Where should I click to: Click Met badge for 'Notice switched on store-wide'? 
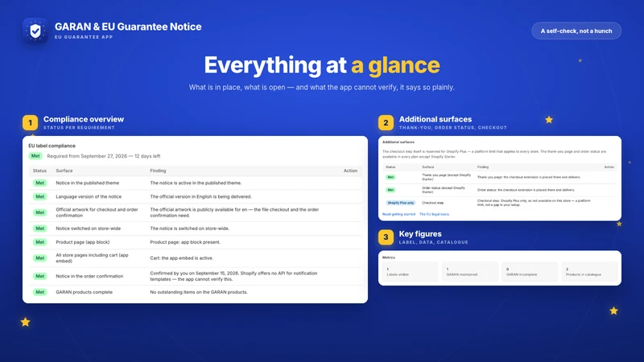click(39, 228)
